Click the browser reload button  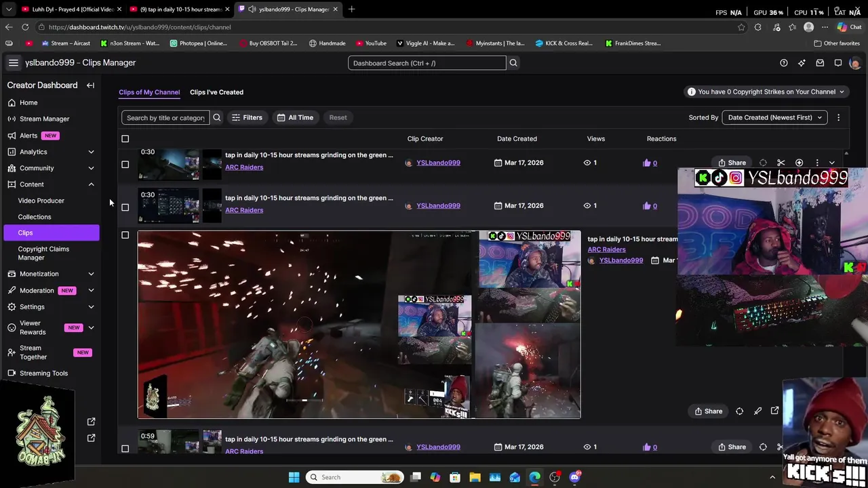coord(25,27)
